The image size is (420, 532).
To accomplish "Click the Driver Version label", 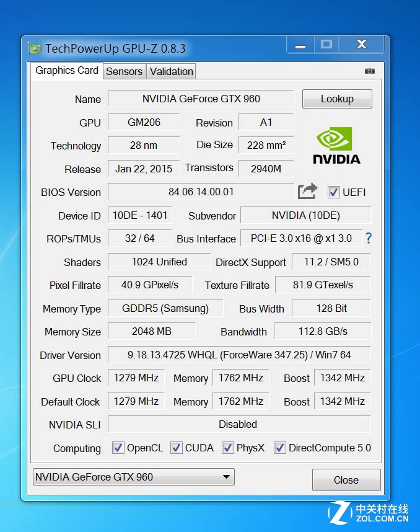I will pyautogui.click(x=70, y=355).
